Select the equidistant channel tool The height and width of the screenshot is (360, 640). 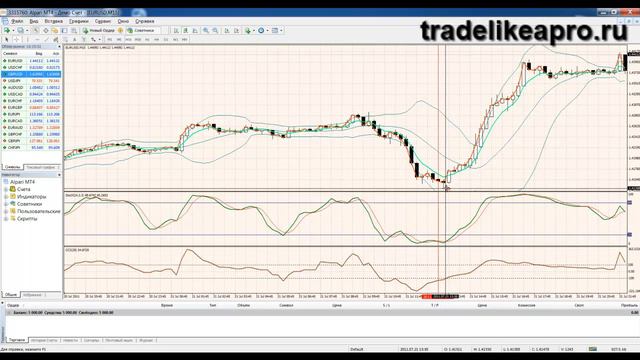(x=56, y=40)
